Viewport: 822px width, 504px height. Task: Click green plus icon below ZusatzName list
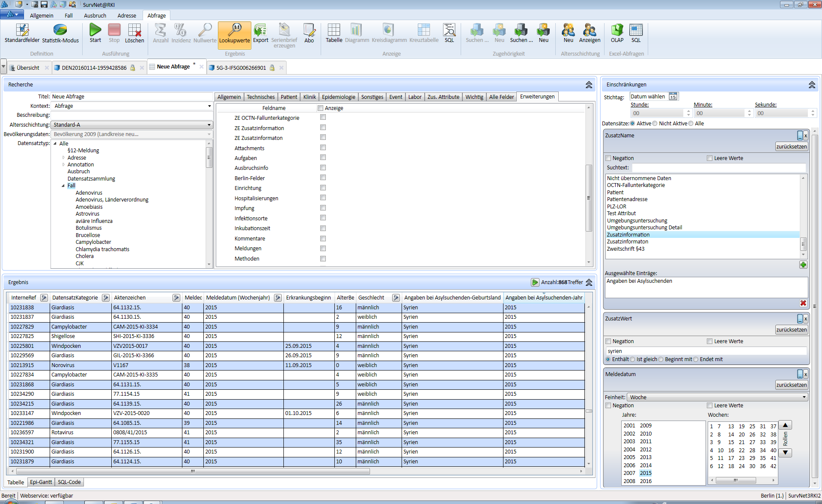pyautogui.click(x=803, y=265)
